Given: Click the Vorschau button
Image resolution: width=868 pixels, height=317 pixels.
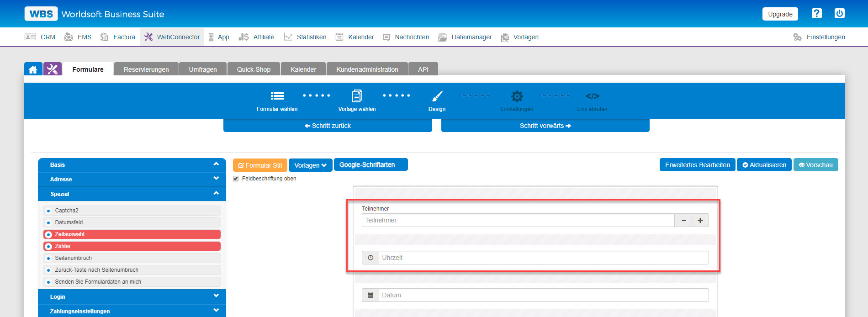Looking at the screenshot, I should [815, 165].
